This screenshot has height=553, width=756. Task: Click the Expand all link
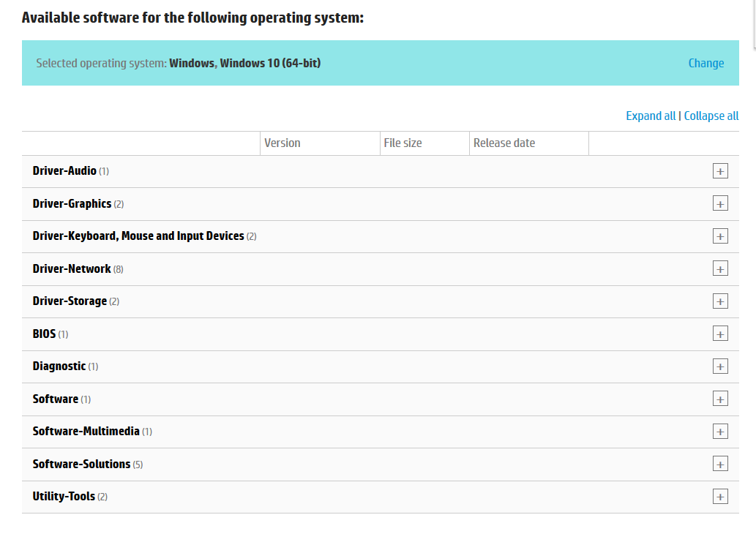coord(651,116)
